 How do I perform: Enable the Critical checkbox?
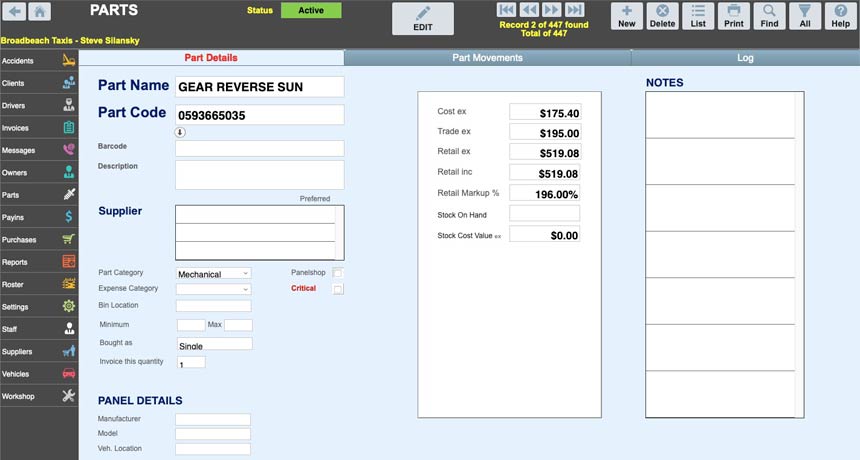338,289
